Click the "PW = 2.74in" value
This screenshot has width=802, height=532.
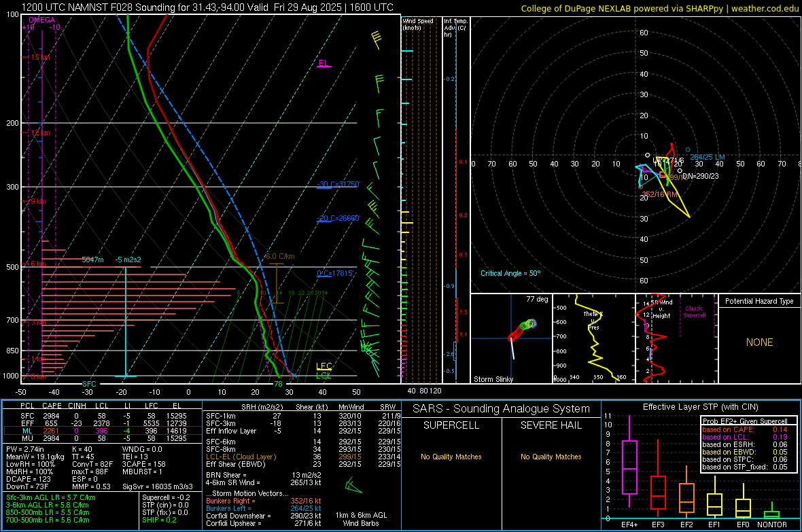coord(25,449)
